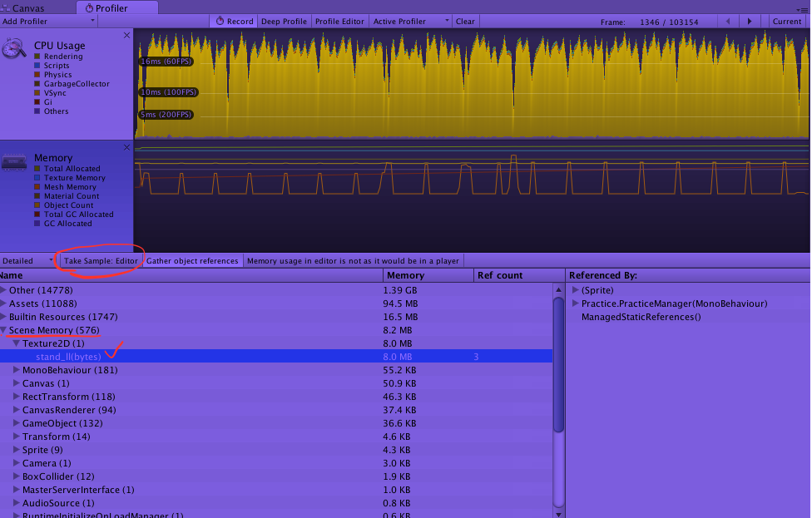Toggle Total Allocated memory legend swatch
Screen dimensions: 812x518
(37, 168)
